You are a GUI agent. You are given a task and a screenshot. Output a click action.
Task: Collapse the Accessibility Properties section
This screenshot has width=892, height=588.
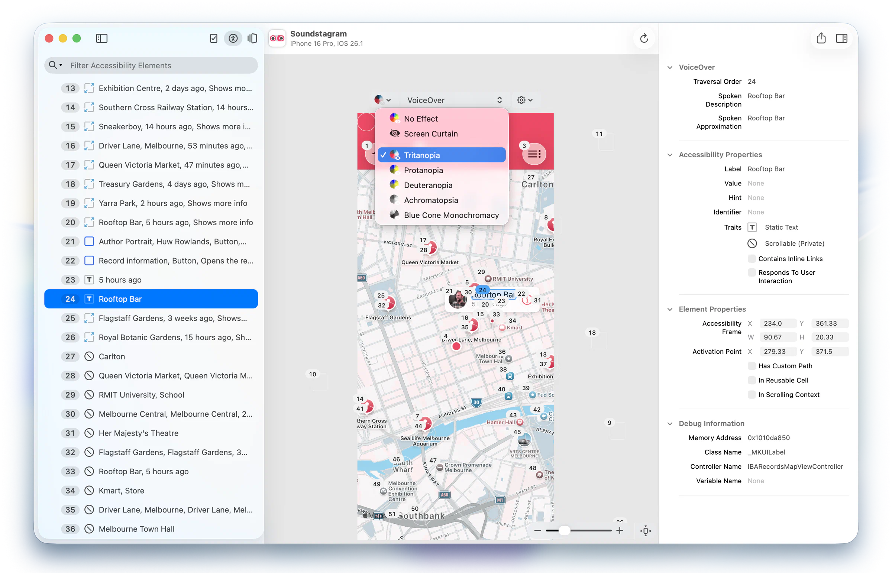[x=670, y=155]
